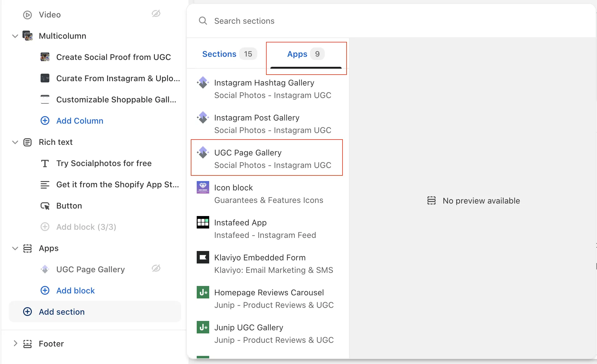The height and width of the screenshot is (364, 597).
Task: Click the Klaviyo flag icon
Action: tap(203, 257)
